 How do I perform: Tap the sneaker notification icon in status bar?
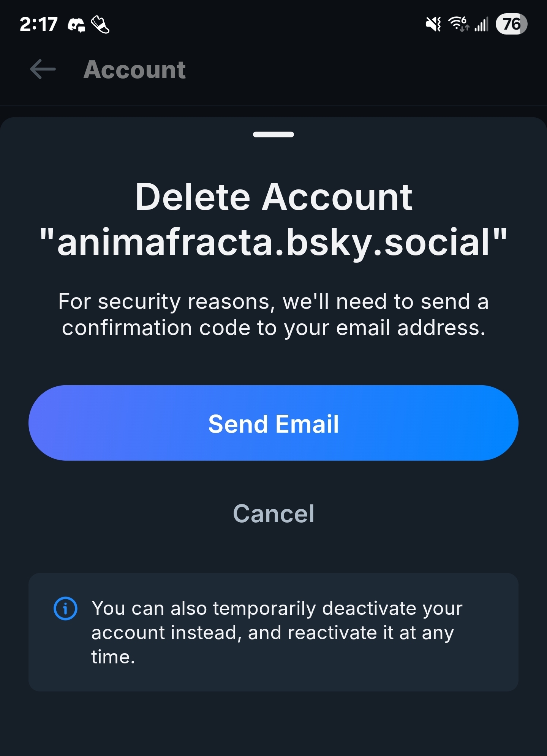[100, 25]
